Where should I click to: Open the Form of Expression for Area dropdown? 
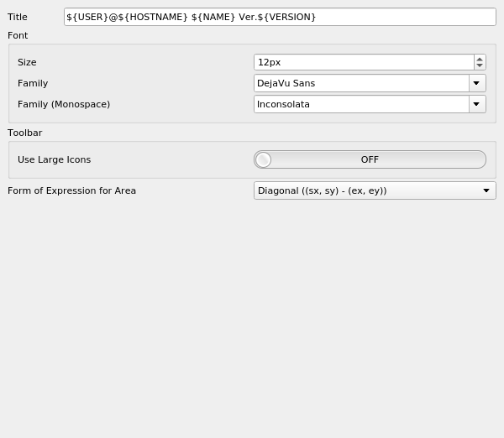[375, 190]
